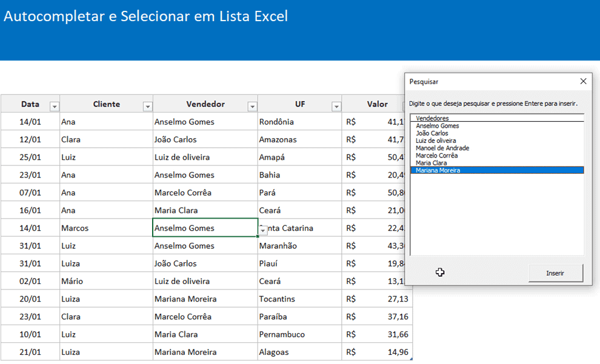Viewport: 600px width, 364px height.
Task: Open the Data column filter dropdown
Action: click(x=55, y=106)
